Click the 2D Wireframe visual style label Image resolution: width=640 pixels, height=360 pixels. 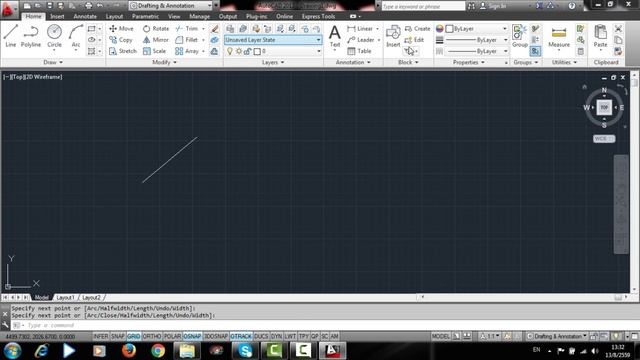click(x=43, y=77)
